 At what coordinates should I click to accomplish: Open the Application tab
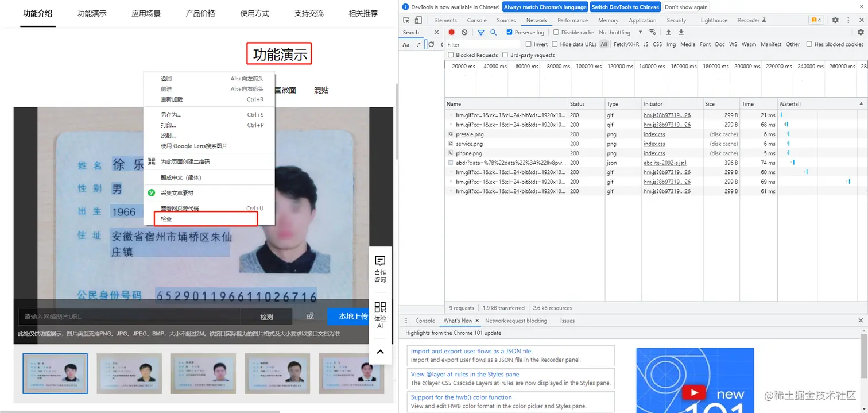tap(642, 20)
